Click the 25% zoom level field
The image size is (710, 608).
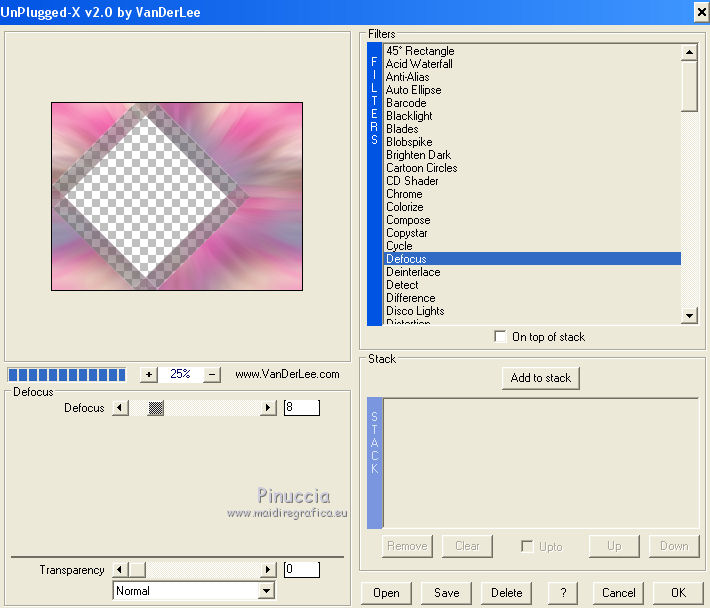click(180, 374)
